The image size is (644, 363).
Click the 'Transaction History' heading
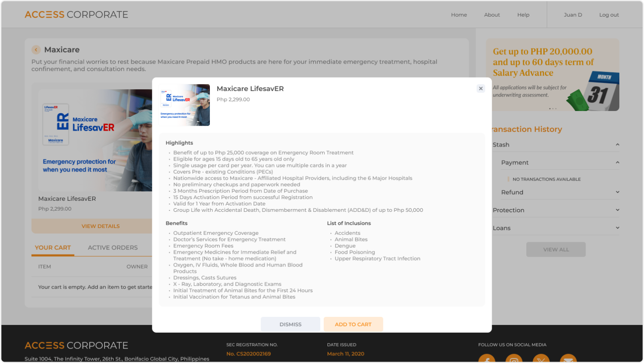coord(527,129)
